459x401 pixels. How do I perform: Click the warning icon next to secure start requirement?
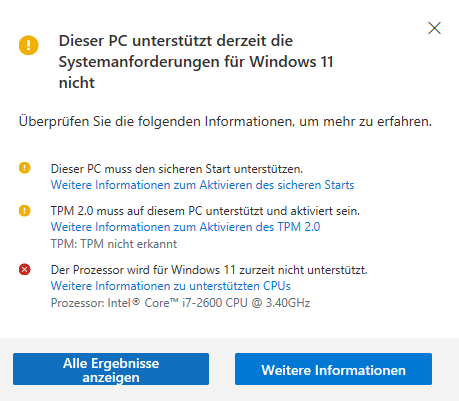(x=25, y=168)
